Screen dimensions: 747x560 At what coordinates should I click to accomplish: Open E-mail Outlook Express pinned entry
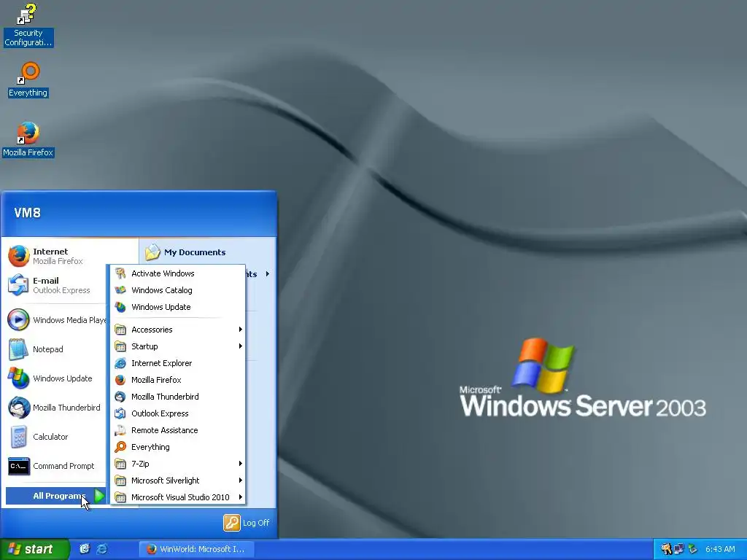click(x=56, y=285)
